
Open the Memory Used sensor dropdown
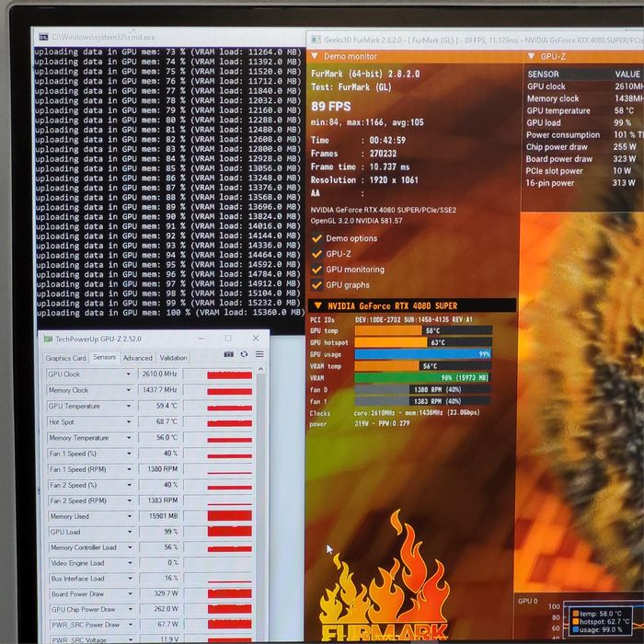point(130,516)
